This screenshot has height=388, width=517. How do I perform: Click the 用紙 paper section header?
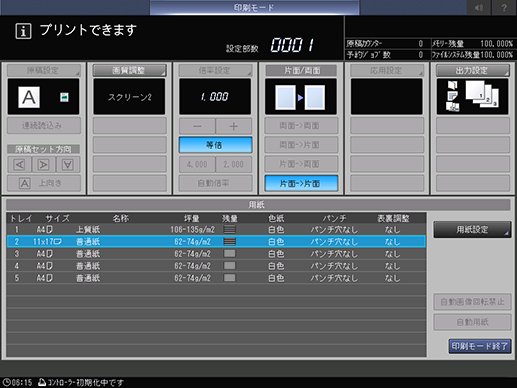click(x=258, y=205)
